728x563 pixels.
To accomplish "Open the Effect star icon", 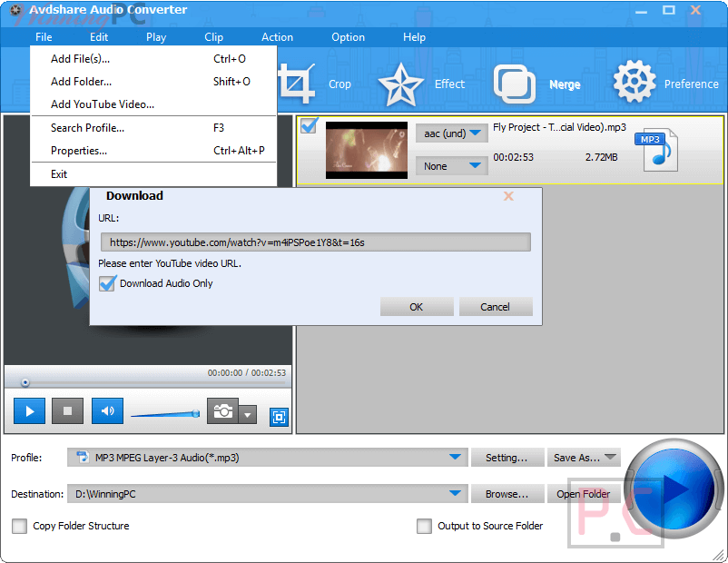I will (400, 84).
